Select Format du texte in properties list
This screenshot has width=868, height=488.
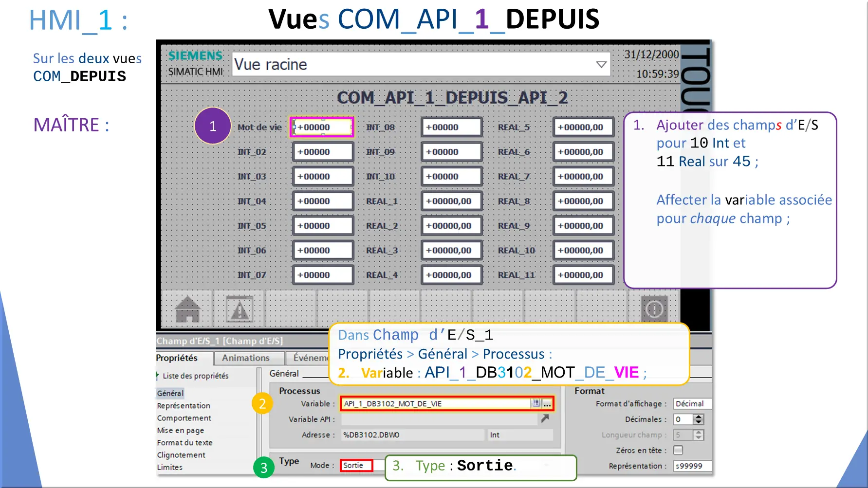[185, 442]
